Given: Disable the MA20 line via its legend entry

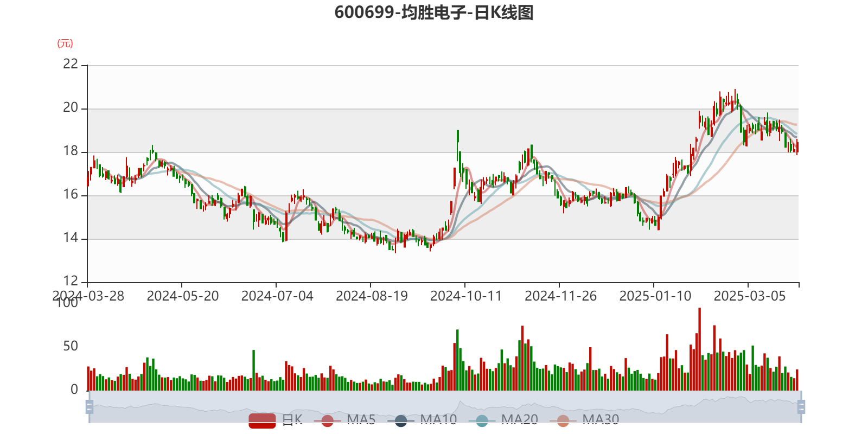Looking at the screenshot, I should coord(503,420).
